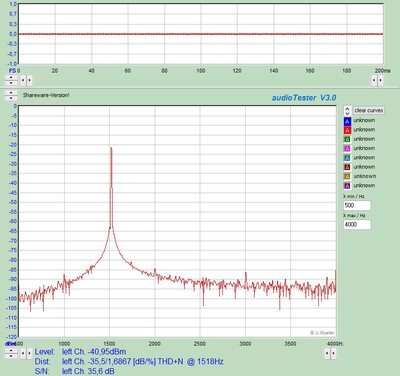The height and width of the screenshot is (376, 400).
Task: Click the clear curves button
Action: click(x=368, y=110)
